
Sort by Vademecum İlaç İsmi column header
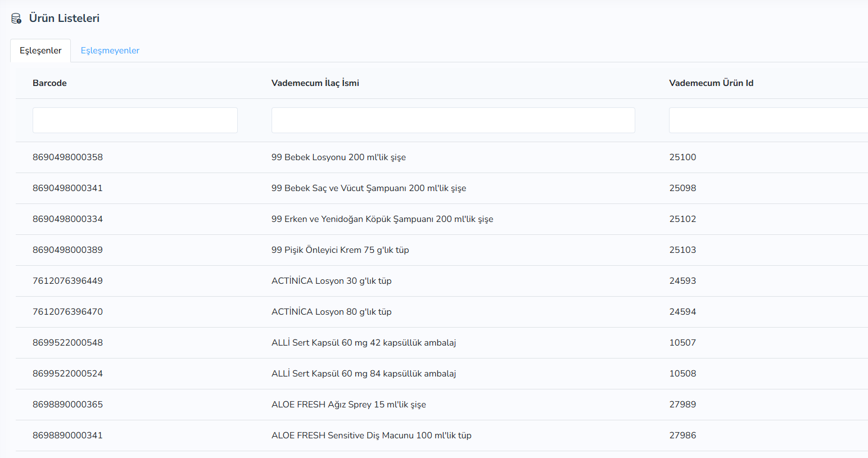pos(315,83)
